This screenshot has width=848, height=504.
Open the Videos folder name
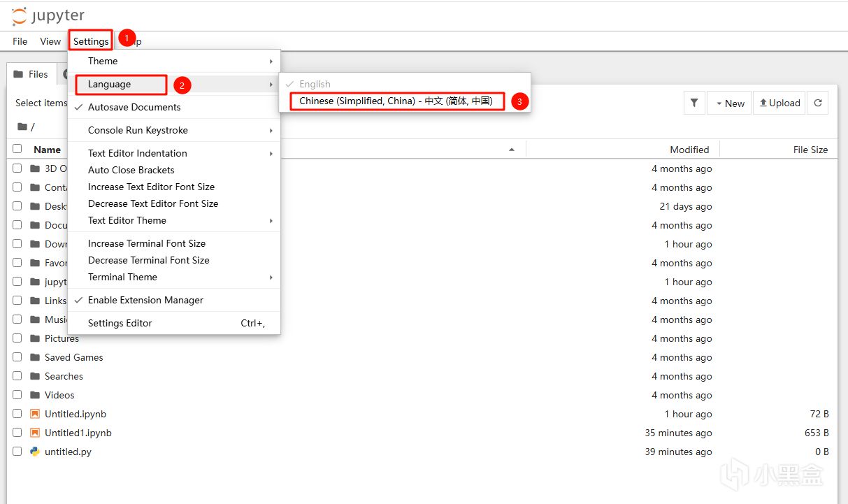(x=59, y=395)
